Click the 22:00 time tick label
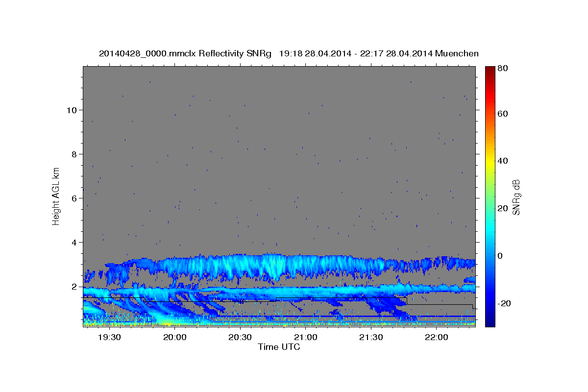Viewport: 588px width, 392px height. pyautogui.click(x=436, y=338)
